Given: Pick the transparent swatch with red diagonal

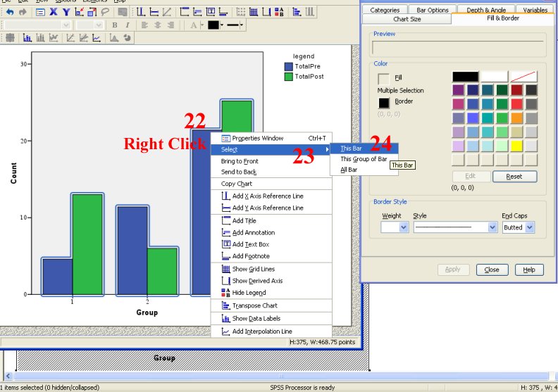Looking at the screenshot, I should point(523,76).
